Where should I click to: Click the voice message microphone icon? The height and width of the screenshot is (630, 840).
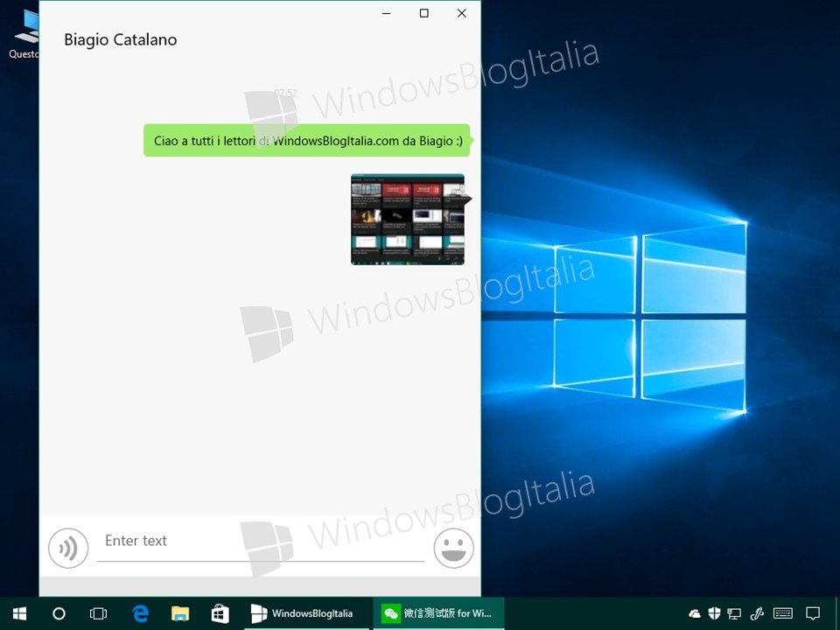(x=68, y=548)
